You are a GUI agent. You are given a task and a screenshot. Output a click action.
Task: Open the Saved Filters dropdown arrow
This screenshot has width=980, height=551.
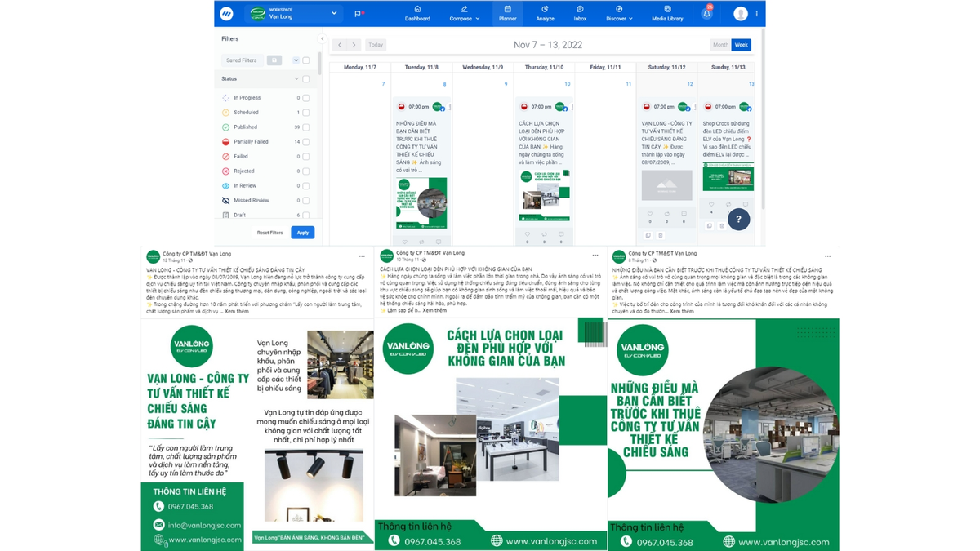point(296,60)
